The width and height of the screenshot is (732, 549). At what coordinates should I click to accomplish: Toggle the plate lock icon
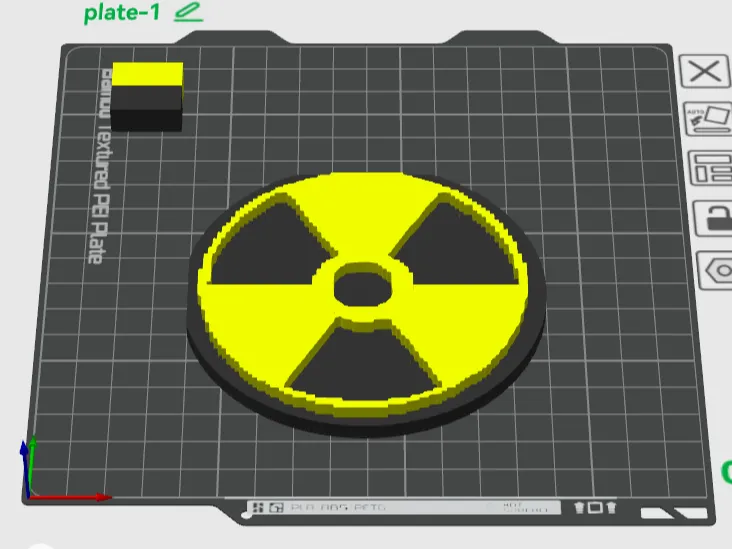coord(713,218)
